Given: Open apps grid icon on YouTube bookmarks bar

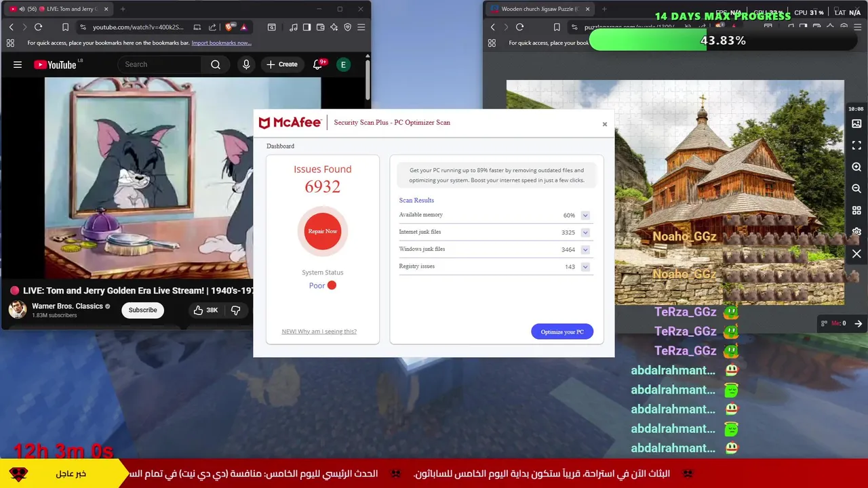Looking at the screenshot, I should point(10,43).
